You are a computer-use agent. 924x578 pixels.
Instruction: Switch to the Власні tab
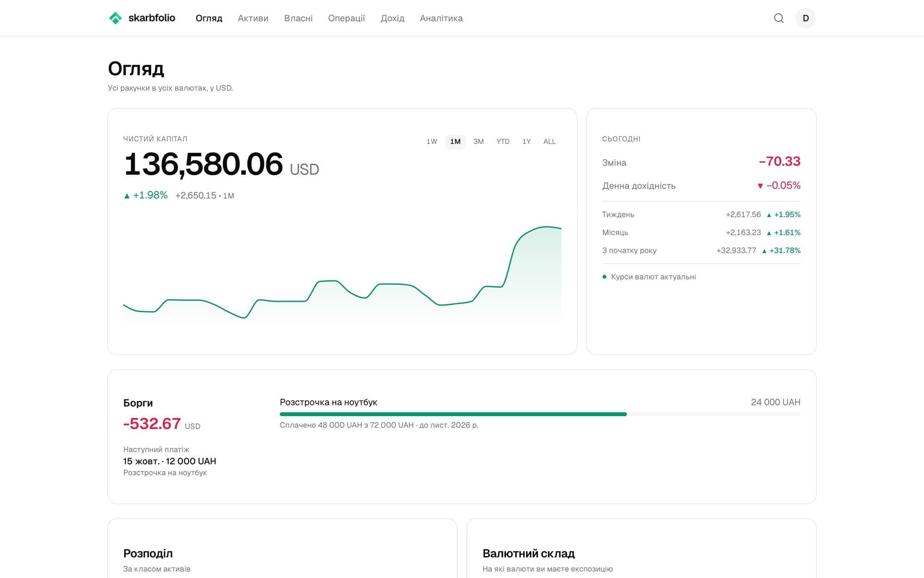point(298,18)
